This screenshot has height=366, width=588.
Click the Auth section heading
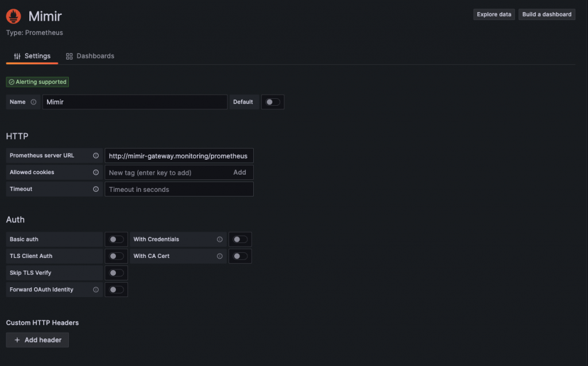point(16,219)
